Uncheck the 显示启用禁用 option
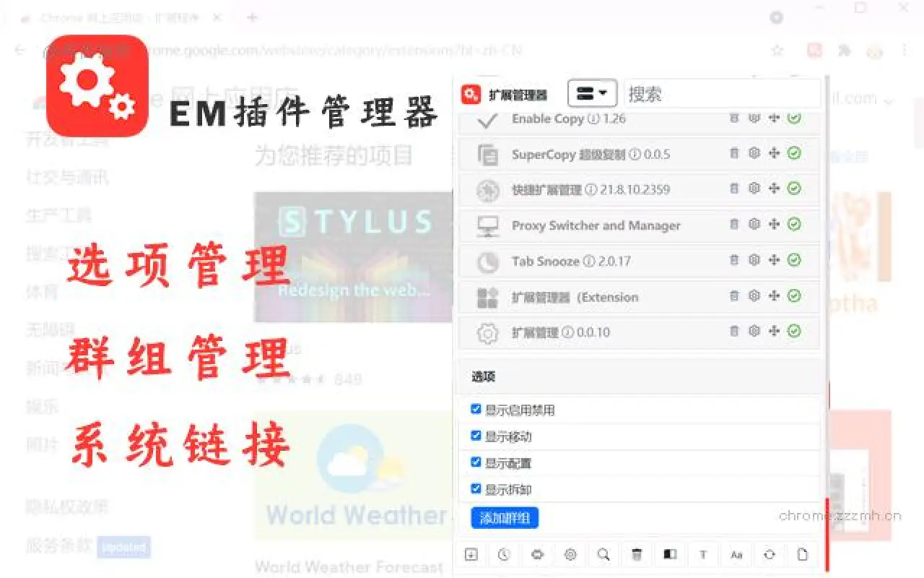924x578 pixels. [476, 408]
